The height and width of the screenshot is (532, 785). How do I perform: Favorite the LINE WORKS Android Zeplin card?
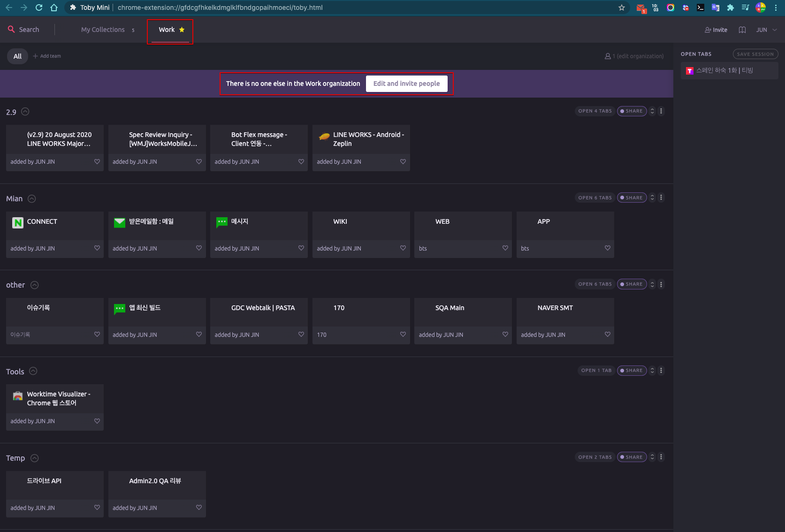point(403,162)
